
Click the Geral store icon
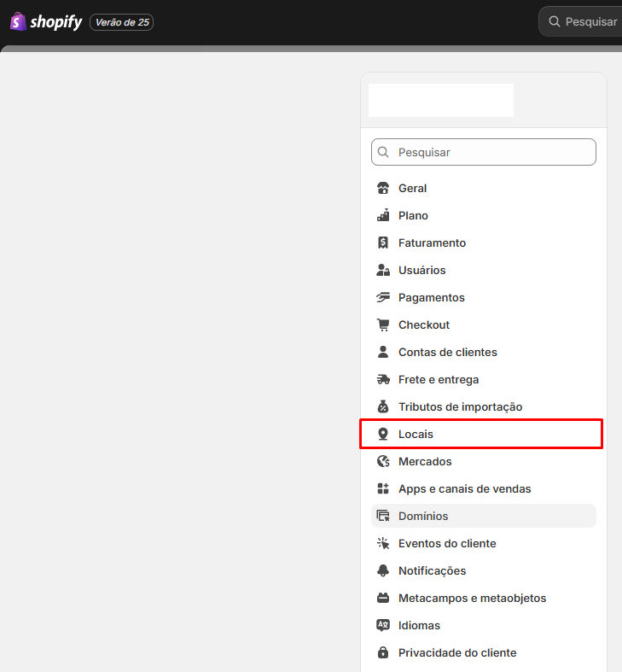tap(383, 188)
